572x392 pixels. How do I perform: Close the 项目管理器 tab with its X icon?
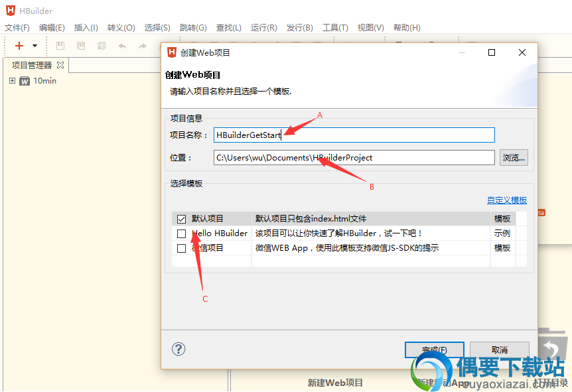[60, 65]
